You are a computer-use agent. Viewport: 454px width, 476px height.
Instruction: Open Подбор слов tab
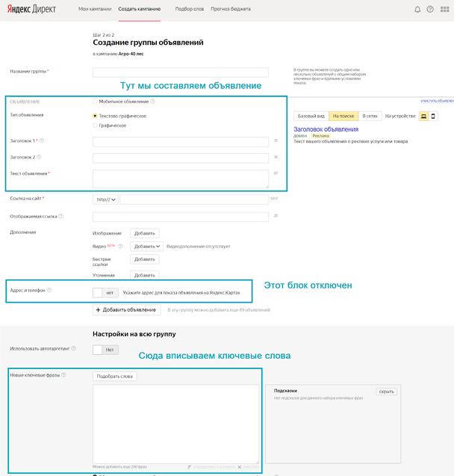[189, 9]
